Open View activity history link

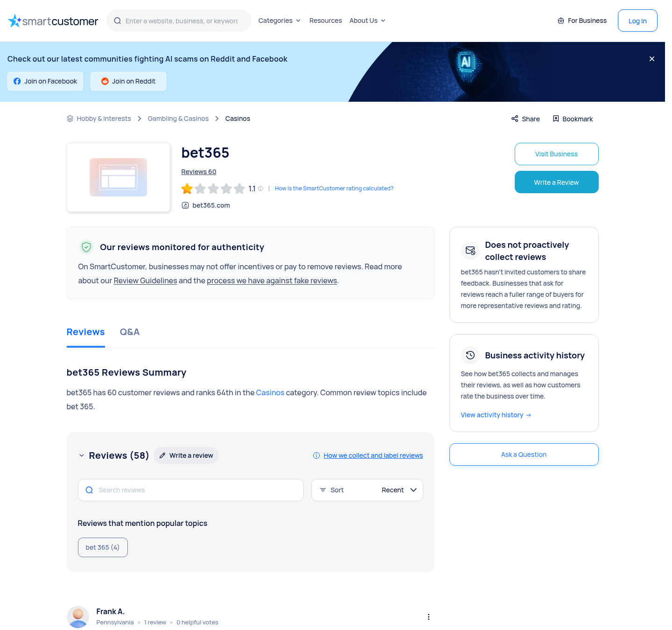496,415
